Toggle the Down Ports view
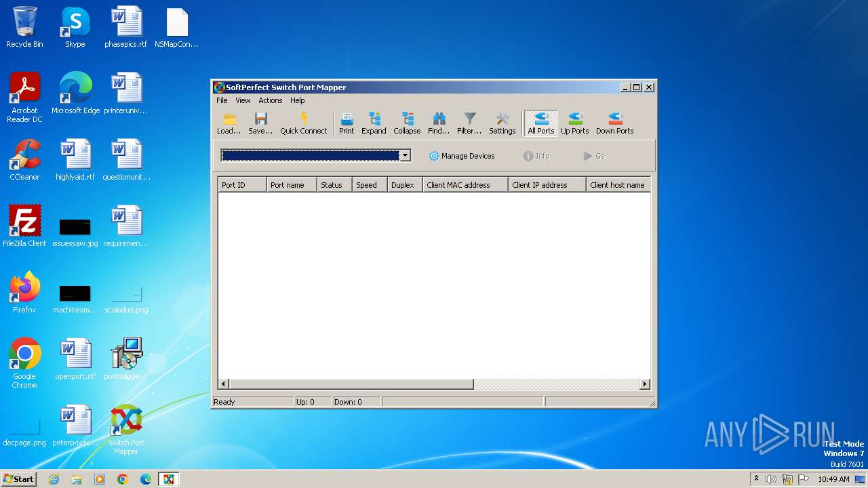868x488 pixels. click(x=615, y=123)
